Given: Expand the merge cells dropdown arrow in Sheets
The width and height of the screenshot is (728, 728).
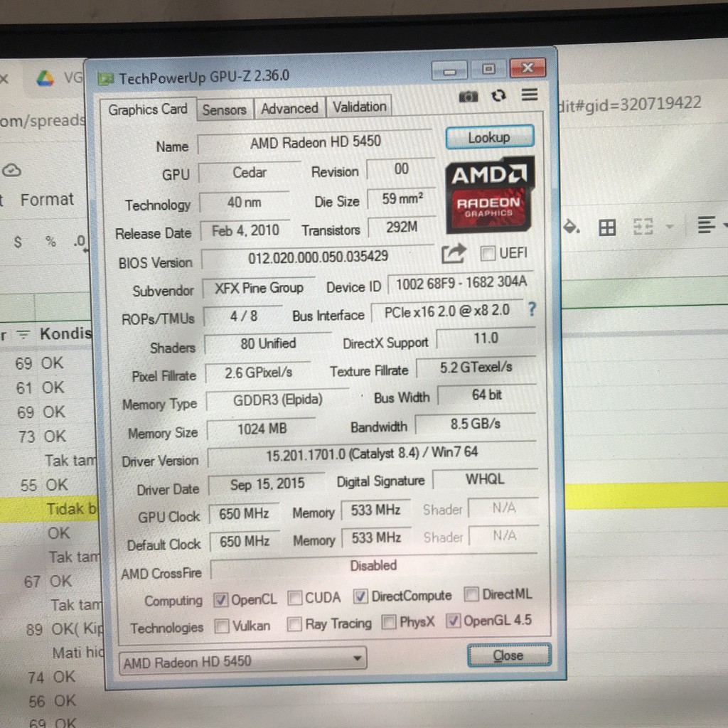Looking at the screenshot, I should click(x=669, y=227).
